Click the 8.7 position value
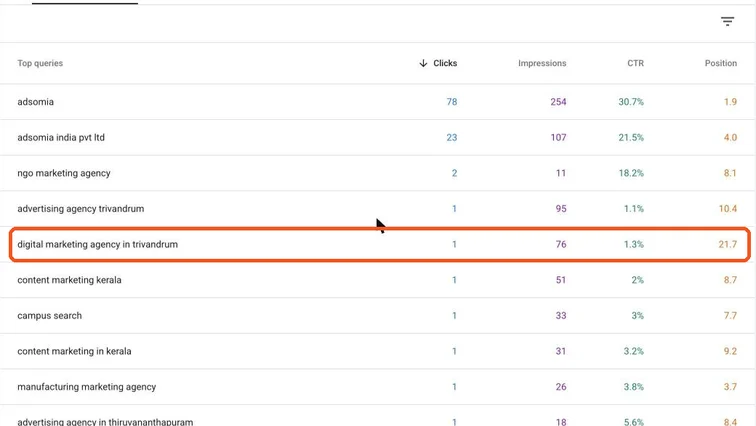Viewport: 756px width, 426px height. click(x=730, y=280)
